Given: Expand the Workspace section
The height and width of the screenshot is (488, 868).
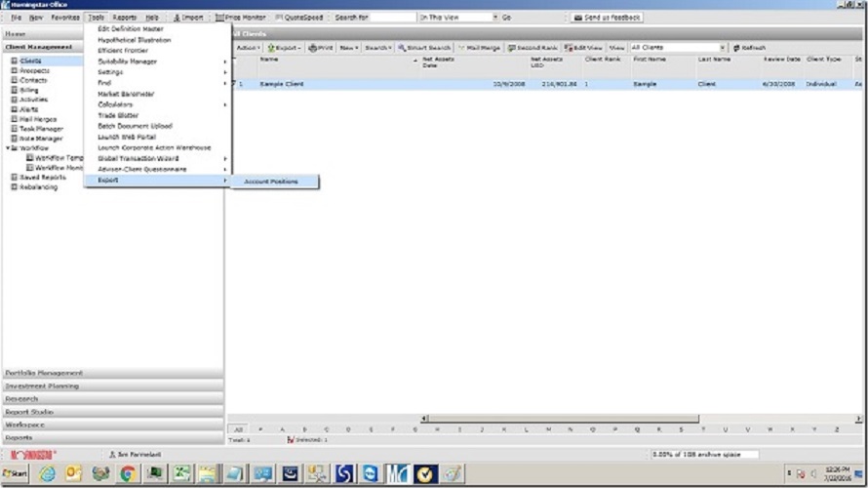Looking at the screenshot, I should 113,425.
